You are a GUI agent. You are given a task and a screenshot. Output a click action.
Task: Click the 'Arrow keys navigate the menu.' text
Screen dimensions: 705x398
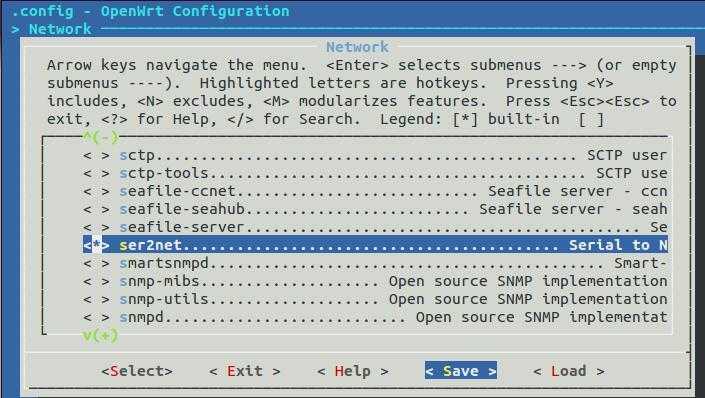point(177,65)
